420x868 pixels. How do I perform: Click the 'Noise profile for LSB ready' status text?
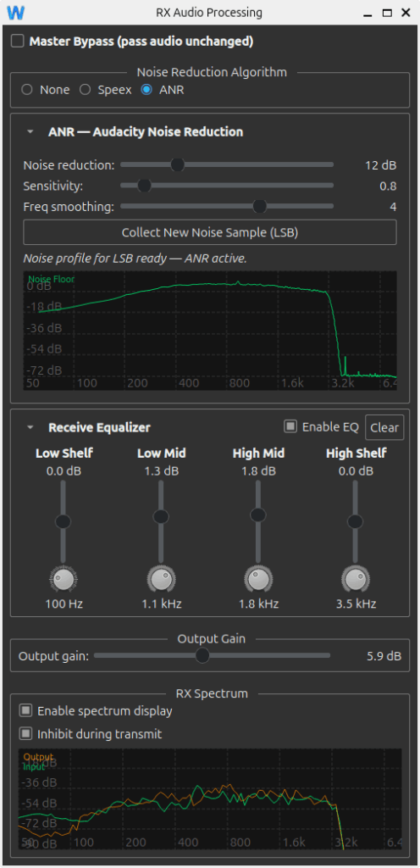click(135, 259)
